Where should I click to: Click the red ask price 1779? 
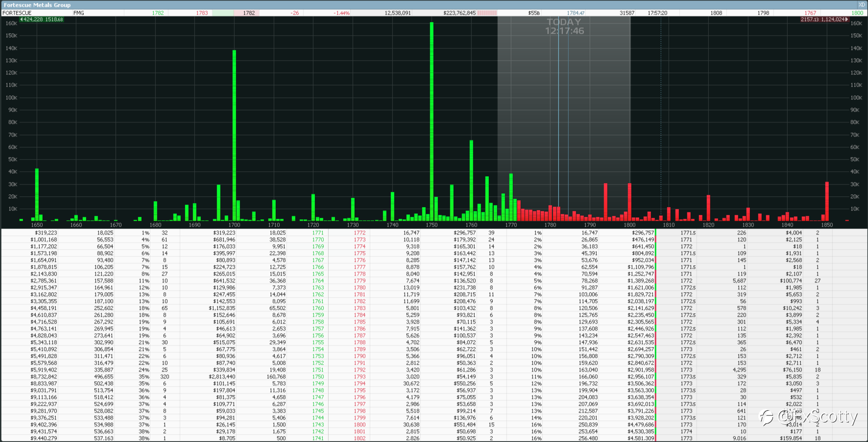(360, 281)
